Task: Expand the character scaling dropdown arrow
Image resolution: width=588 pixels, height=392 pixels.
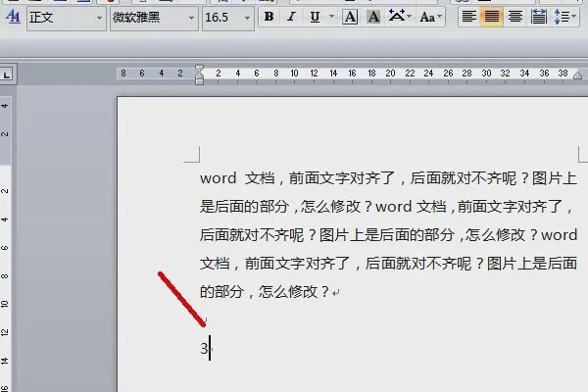Action: pos(409,17)
